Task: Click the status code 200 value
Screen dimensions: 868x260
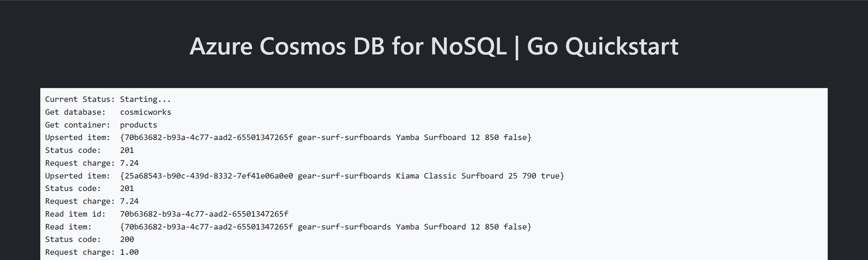Action: coord(127,239)
